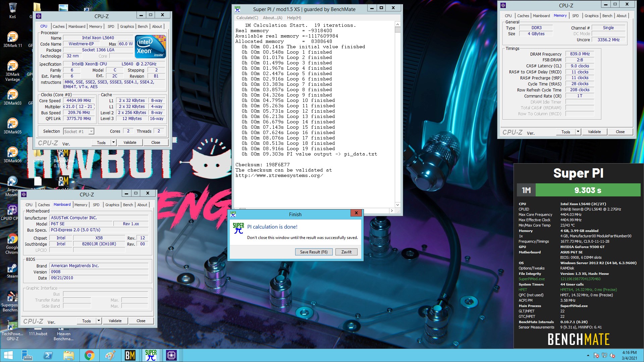This screenshot has width=644, height=362.
Task: Open the 3DMark06 desktop shortcut
Action: point(12,155)
